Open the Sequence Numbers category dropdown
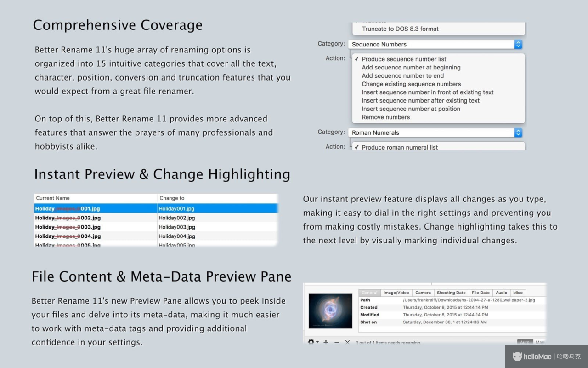 [435, 44]
